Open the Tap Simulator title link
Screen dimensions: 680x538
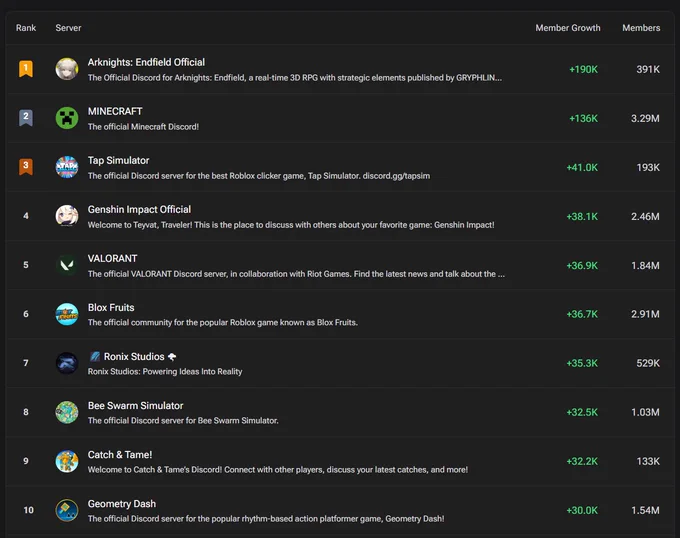(118, 160)
